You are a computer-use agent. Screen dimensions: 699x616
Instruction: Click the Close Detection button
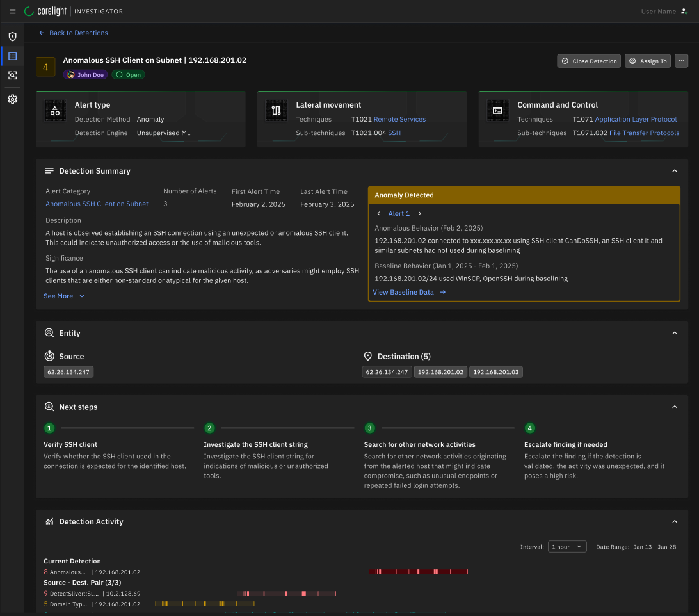pos(589,61)
